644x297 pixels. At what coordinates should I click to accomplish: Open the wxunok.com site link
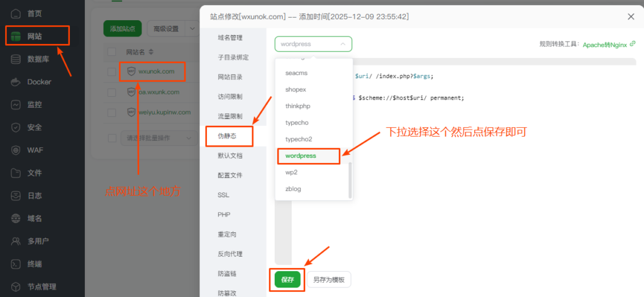pos(157,71)
